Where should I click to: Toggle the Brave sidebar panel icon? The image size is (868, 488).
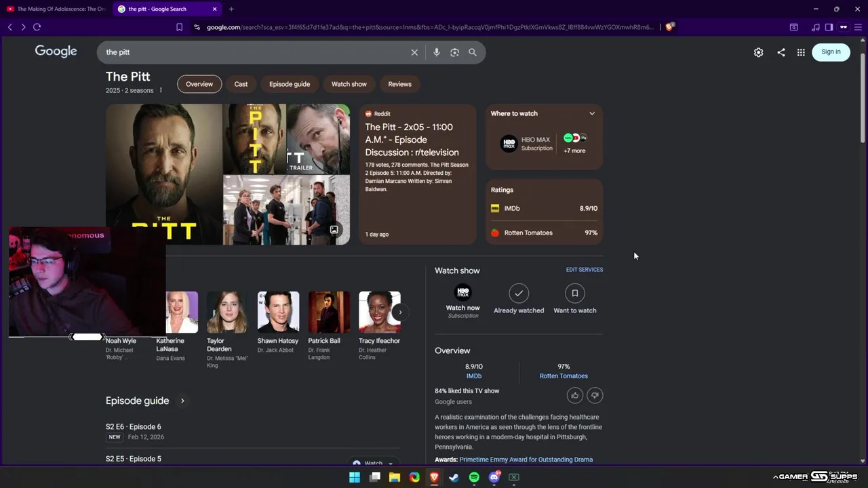point(829,27)
